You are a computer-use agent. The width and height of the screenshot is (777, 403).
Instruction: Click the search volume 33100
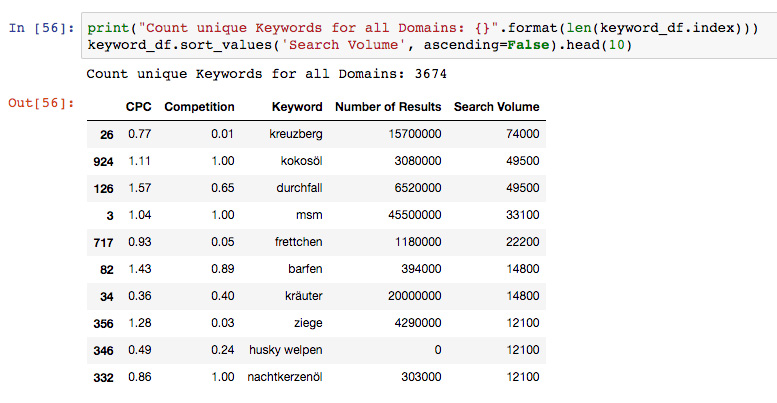522,215
